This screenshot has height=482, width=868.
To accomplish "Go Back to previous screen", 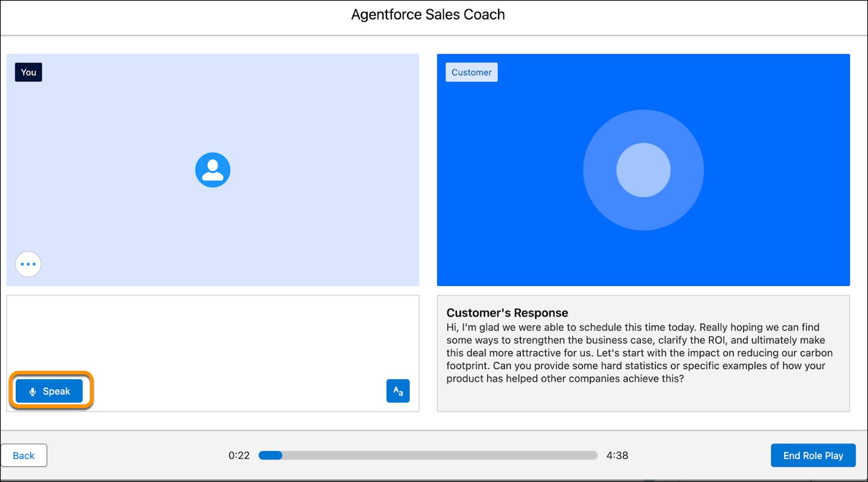I will pyautogui.click(x=24, y=455).
